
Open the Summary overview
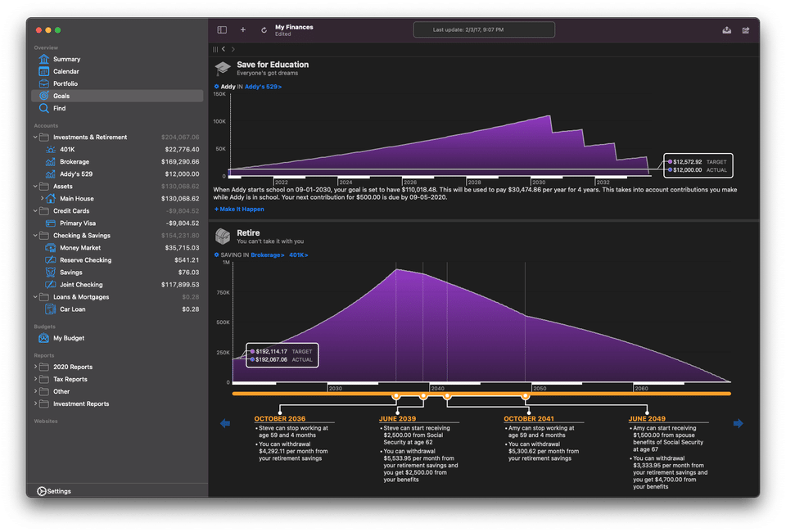coord(66,59)
